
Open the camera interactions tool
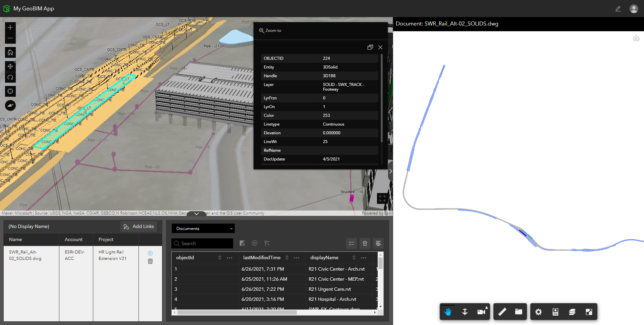click(x=482, y=312)
